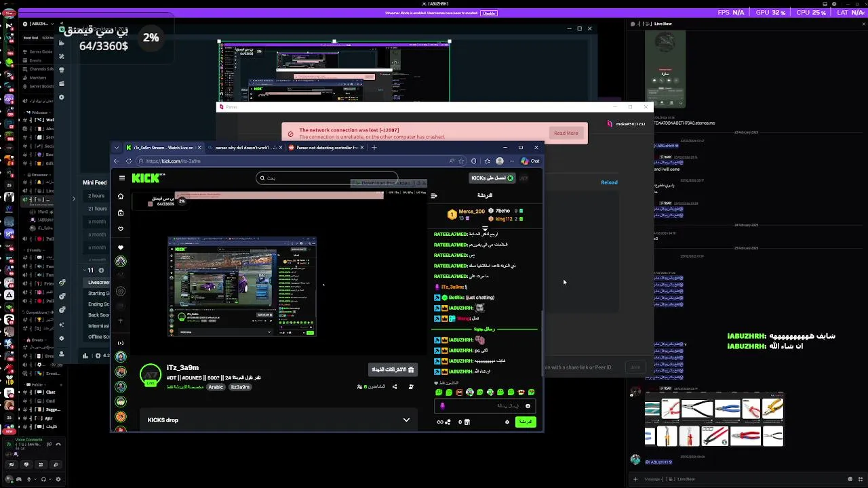Switch to 'parsec why ds4 doesn't work' tab

[x=244, y=147]
